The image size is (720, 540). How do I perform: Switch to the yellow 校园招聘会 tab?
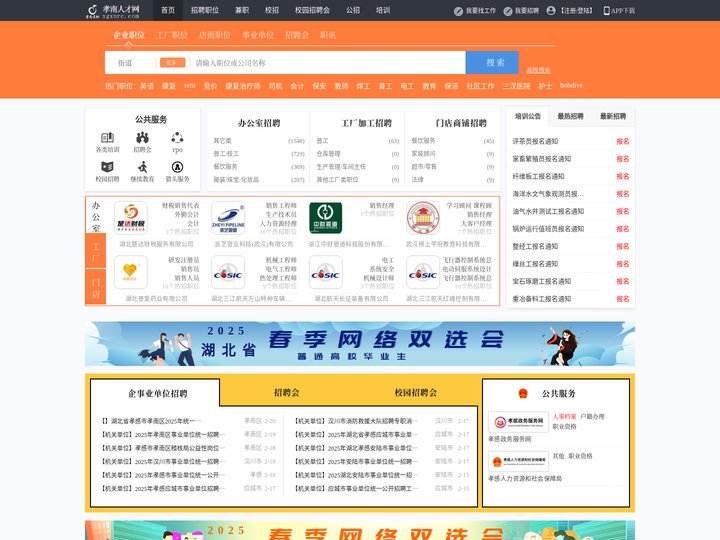point(416,392)
